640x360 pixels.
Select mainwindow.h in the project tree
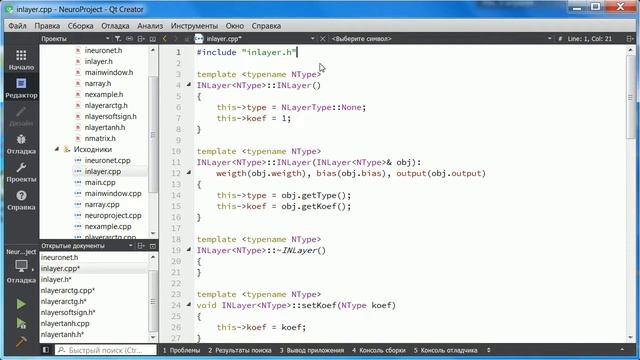click(x=109, y=72)
